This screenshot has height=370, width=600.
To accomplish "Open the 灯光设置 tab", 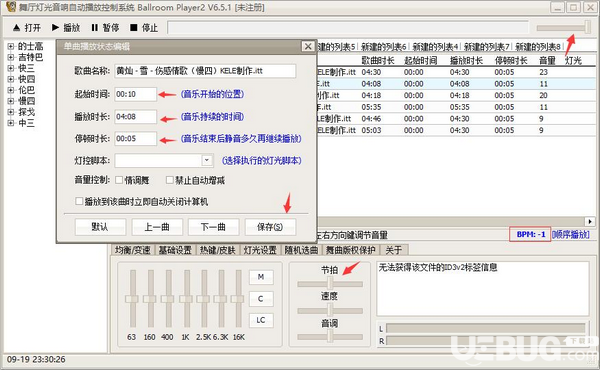I will click(x=260, y=250).
